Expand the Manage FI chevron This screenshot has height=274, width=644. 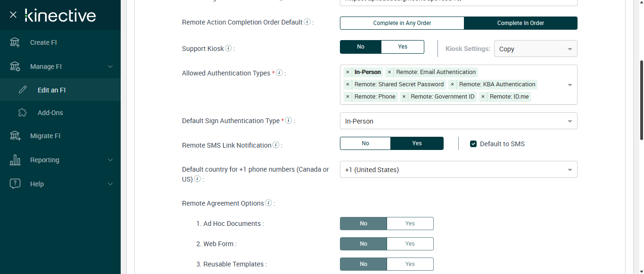coord(110,66)
